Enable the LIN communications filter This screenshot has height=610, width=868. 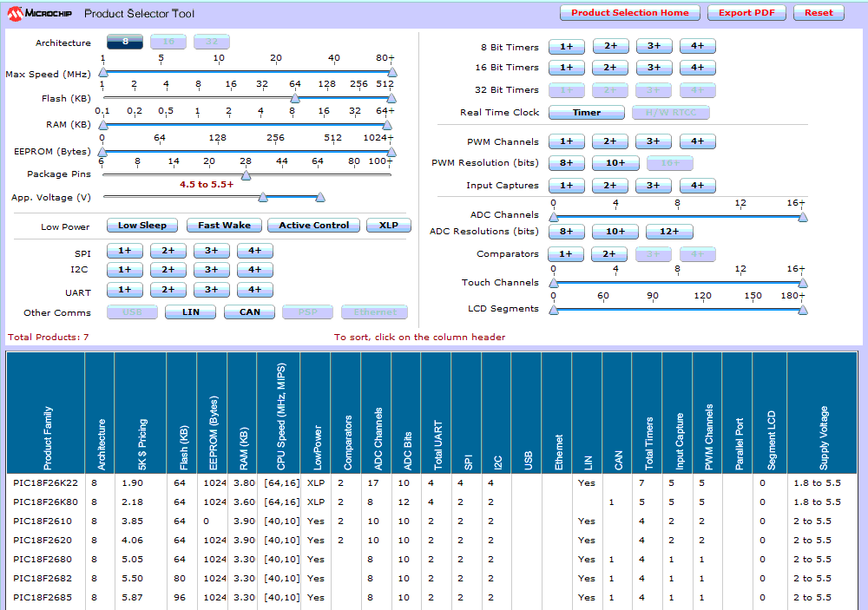(x=190, y=312)
